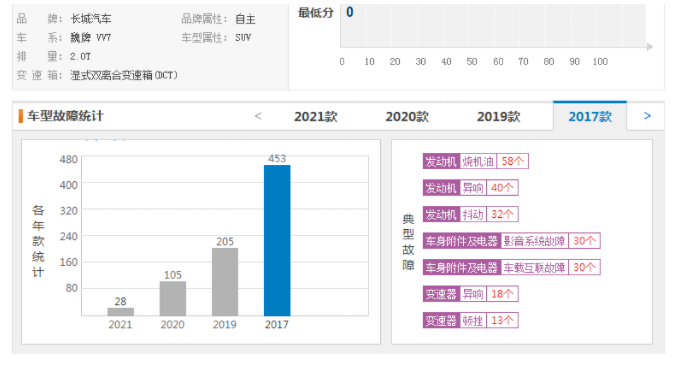Click the 最低分 label
This screenshot has width=674, height=366.
point(316,13)
